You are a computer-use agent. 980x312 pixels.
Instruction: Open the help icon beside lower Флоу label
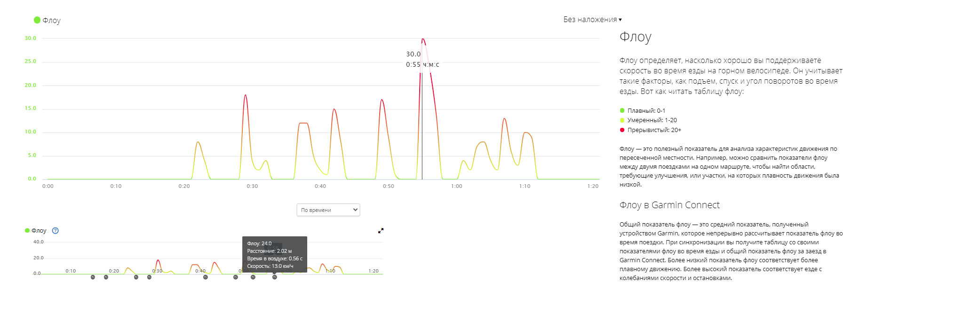tap(55, 231)
